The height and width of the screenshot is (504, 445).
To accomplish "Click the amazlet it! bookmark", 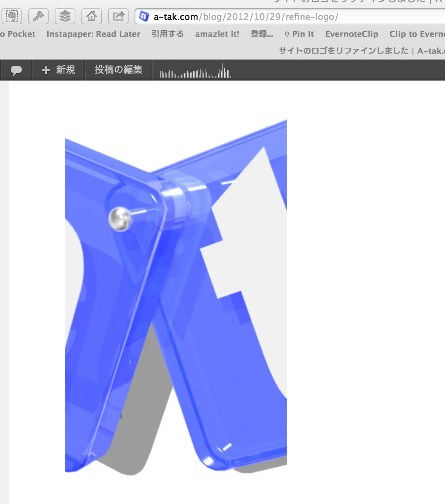I will [217, 34].
